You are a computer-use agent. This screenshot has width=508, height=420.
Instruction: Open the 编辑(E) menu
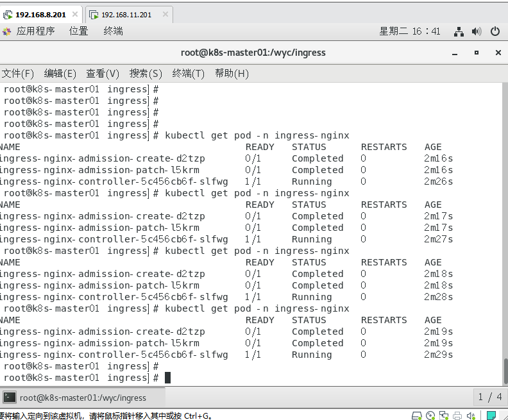tap(60, 74)
